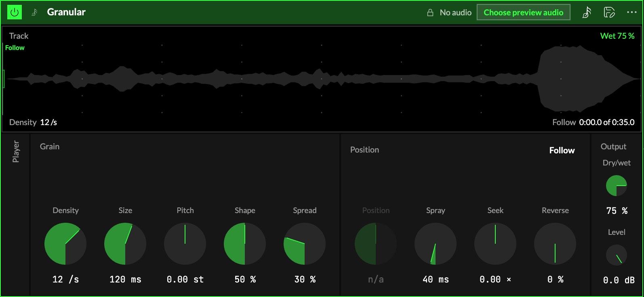The height and width of the screenshot is (297, 644).
Task: Click the Size knob
Action: (125, 244)
